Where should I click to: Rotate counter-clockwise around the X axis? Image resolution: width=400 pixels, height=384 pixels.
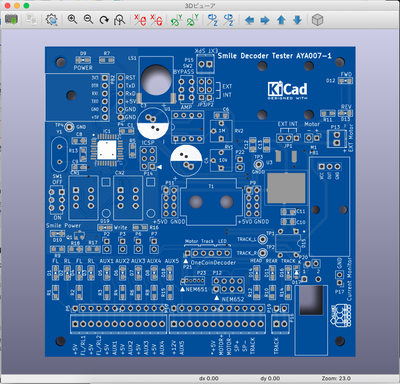[156, 20]
